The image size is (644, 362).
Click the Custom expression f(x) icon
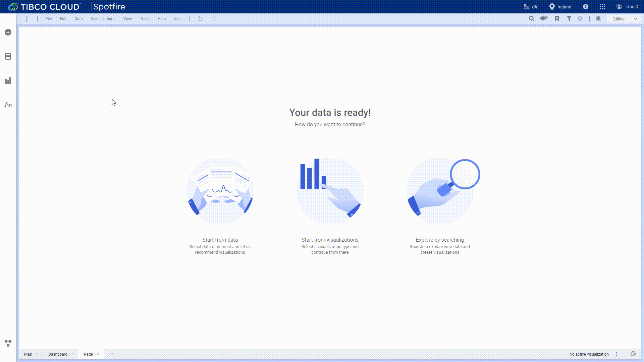click(x=8, y=105)
